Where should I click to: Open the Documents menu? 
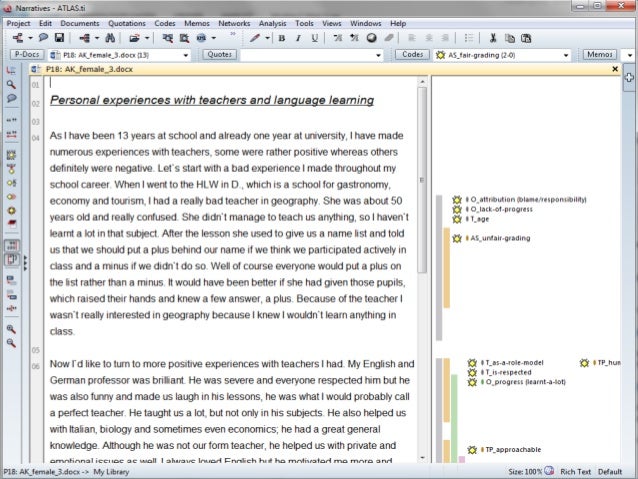(80, 23)
